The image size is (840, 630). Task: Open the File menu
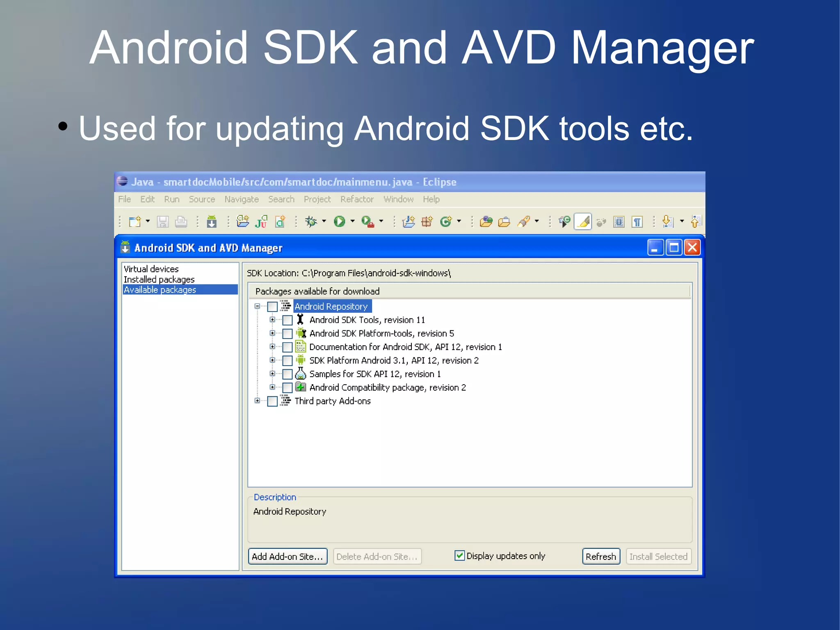pos(125,199)
